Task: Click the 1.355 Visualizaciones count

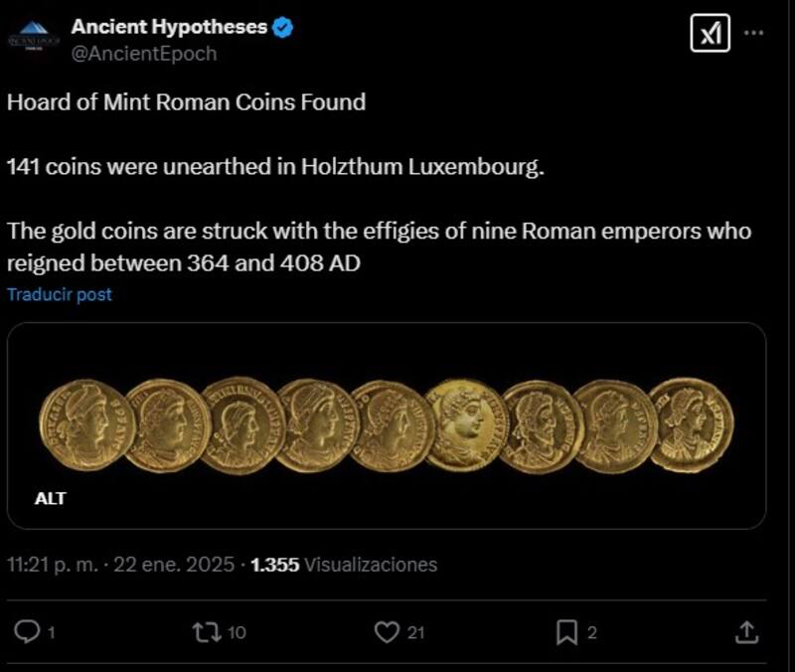Action: (344, 565)
